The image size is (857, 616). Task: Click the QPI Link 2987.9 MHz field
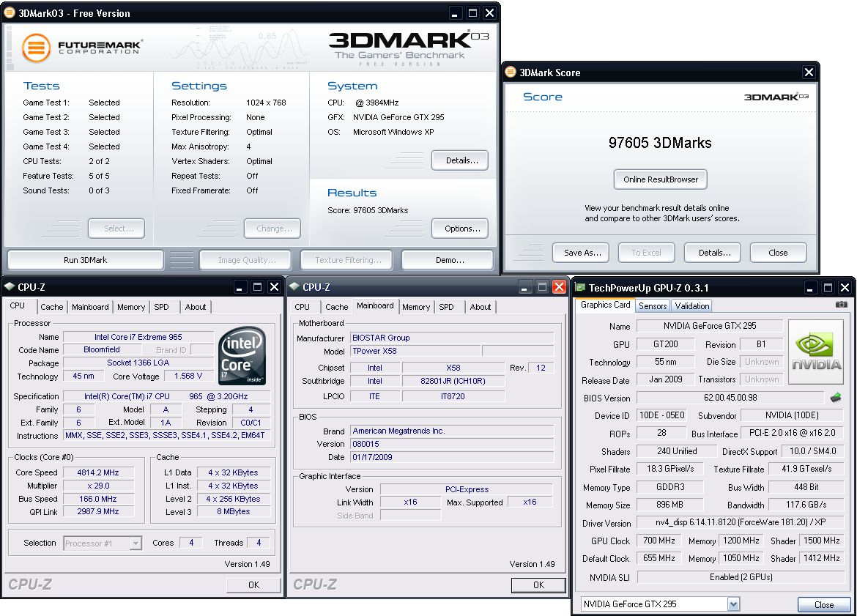[98, 511]
